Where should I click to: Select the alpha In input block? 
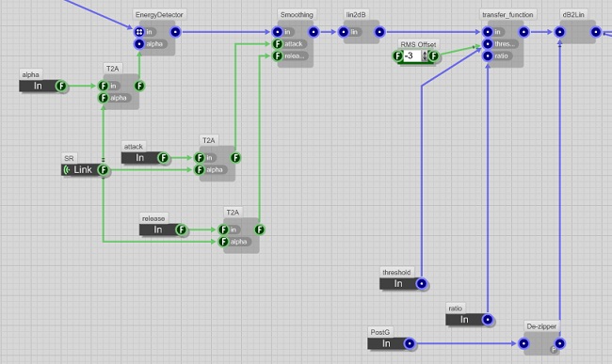pyautogui.click(x=38, y=86)
